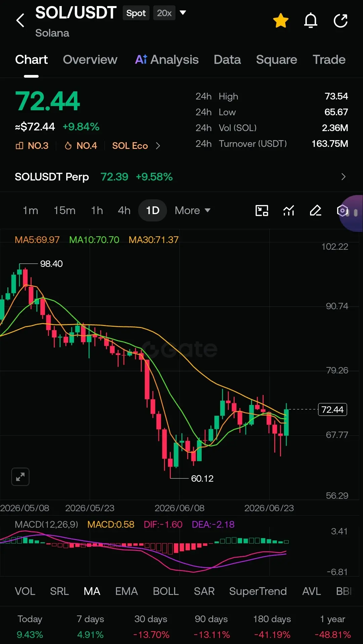Enable the EMA indicator

click(126, 591)
